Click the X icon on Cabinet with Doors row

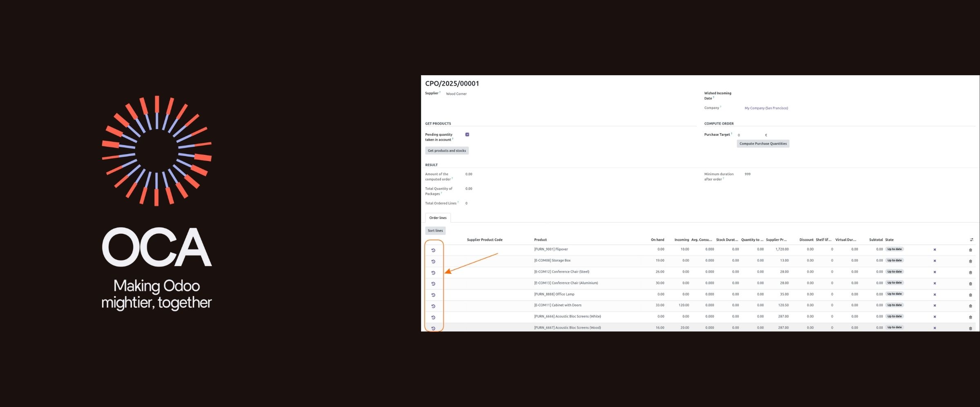tap(935, 306)
